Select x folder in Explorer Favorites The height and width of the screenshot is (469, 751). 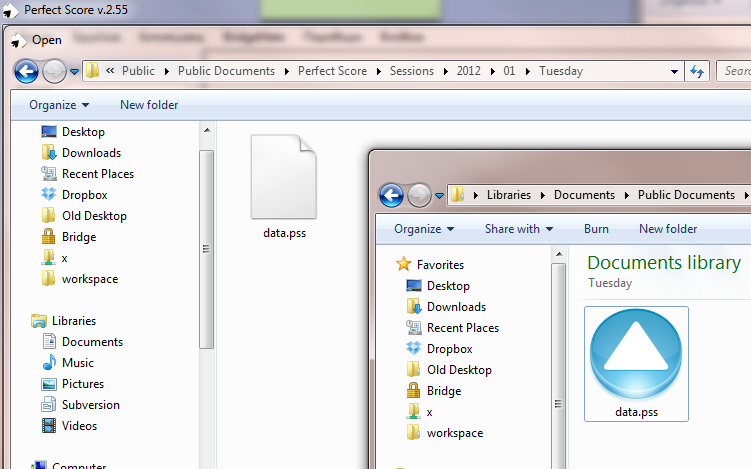point(419,412)
